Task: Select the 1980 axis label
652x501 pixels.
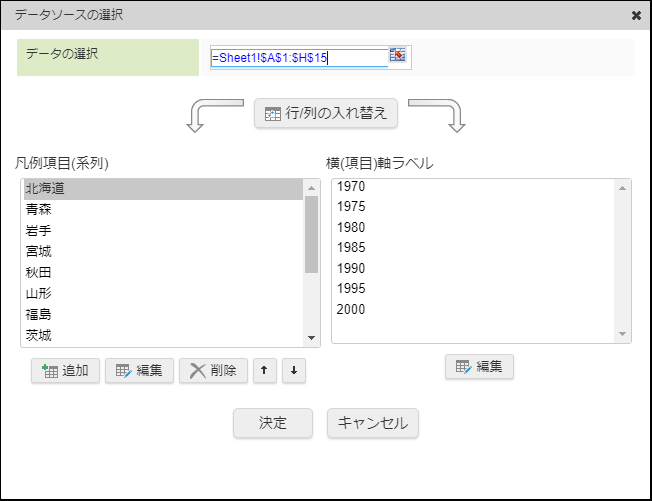Action: (474, 227)
